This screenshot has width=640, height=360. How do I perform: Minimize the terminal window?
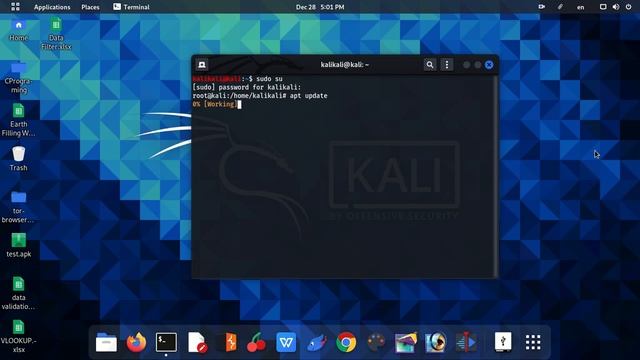466,65
